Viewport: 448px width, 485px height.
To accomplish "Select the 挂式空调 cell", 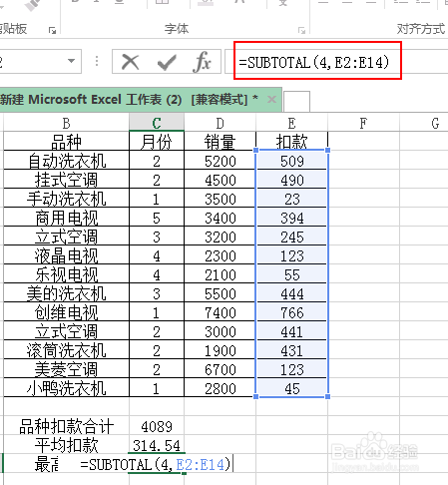I will point(66,180).
